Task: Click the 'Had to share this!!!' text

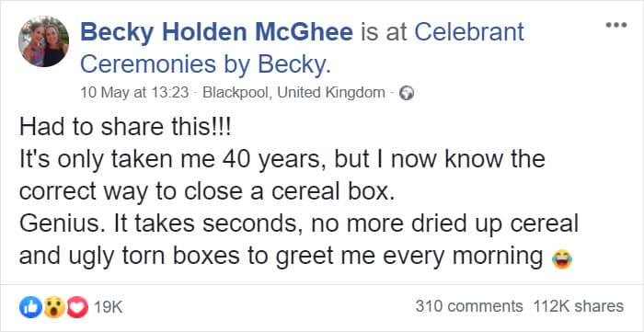Action: tap(126, 127)
